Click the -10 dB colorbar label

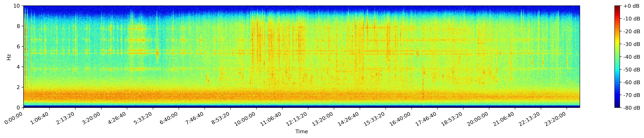point(632,18)
